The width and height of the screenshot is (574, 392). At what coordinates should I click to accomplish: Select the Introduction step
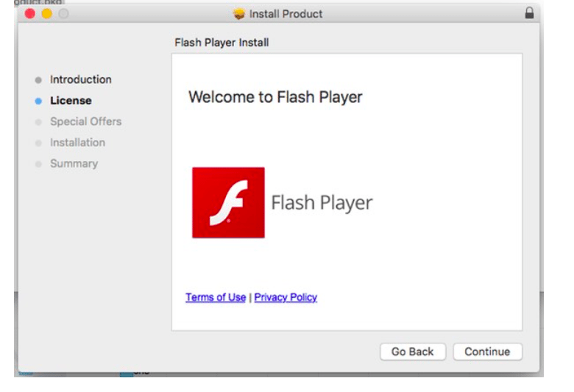coord(80,79)
